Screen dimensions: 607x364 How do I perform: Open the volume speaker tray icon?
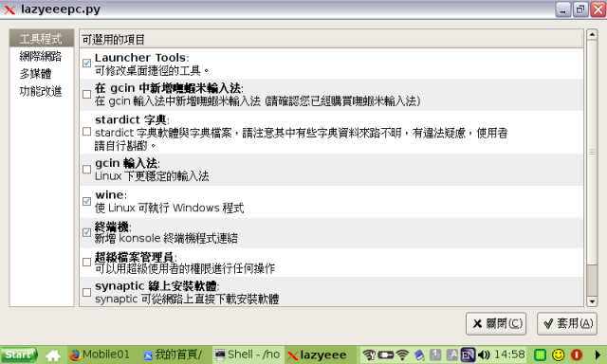484,355
